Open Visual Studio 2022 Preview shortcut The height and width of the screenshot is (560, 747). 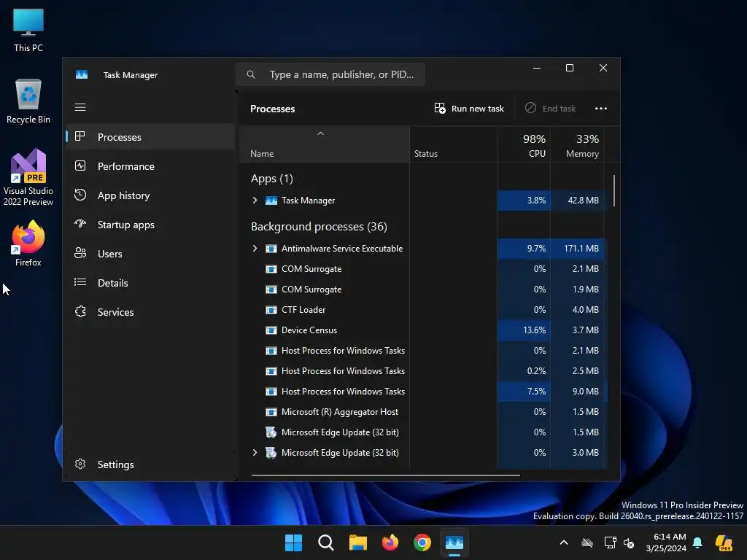tap(28, 178)
